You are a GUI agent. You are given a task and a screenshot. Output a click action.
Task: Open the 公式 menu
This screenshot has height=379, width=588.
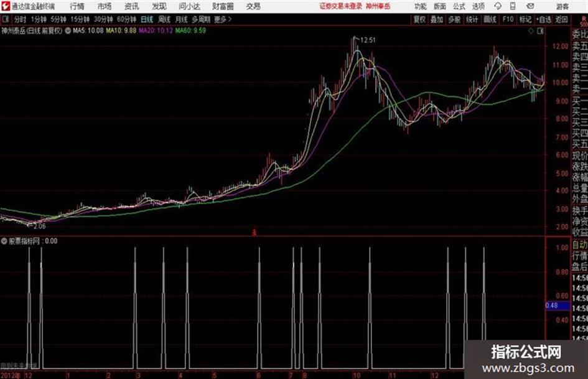[459, 6]
